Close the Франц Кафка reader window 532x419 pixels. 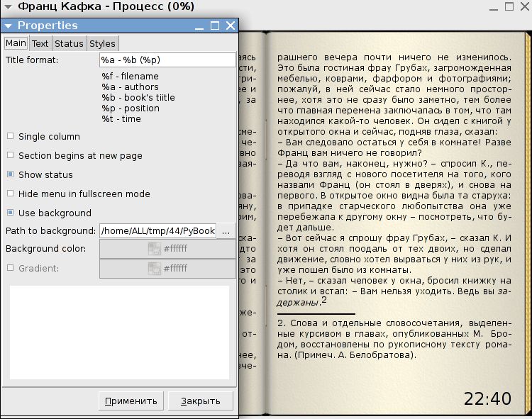pyautogui.click(x=524, y=6)
